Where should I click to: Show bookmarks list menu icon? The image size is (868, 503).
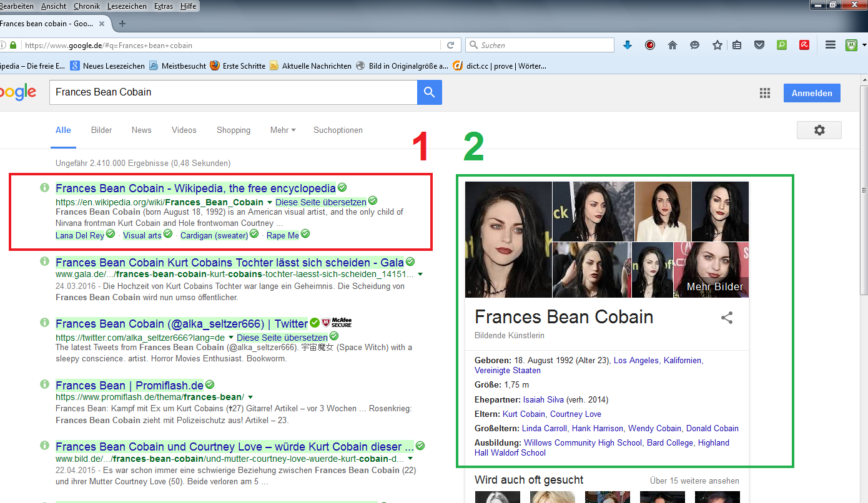click(x=737, y=45)
